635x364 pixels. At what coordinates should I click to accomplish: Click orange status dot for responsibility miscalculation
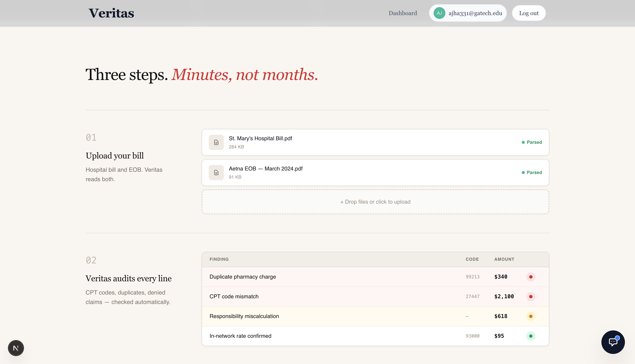tap(530, 316)
